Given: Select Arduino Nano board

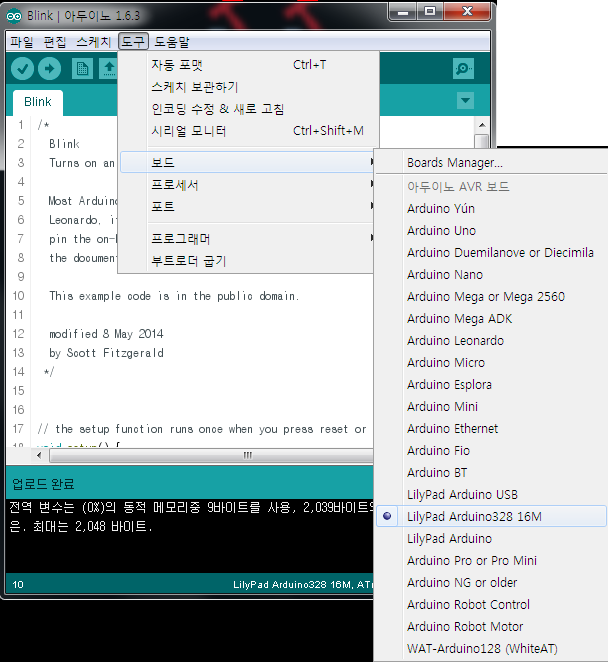Looking at the screenshot, I should (x=491, y=274).
